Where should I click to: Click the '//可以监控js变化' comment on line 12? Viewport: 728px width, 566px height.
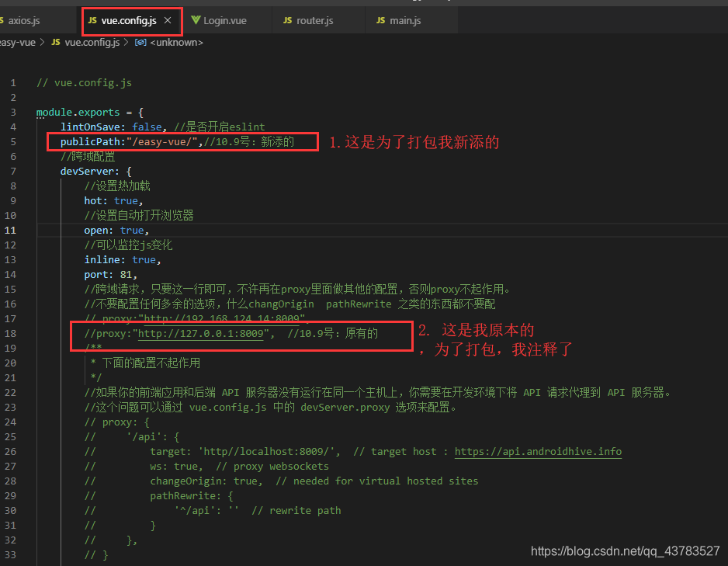click(x=128, y=245)
